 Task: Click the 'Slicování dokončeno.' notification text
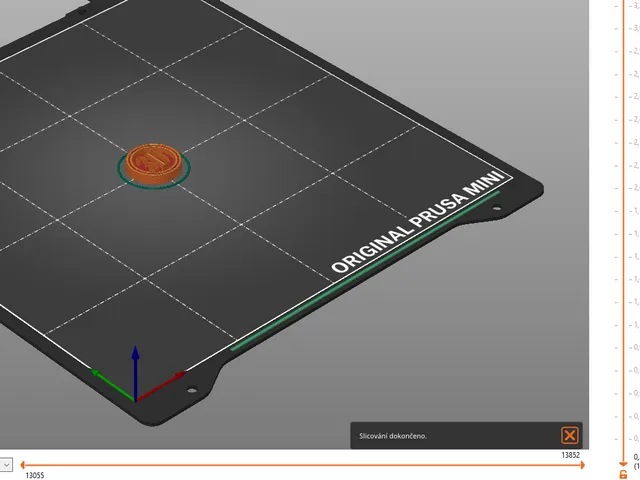pyautogui.click(x=393, y=436)
